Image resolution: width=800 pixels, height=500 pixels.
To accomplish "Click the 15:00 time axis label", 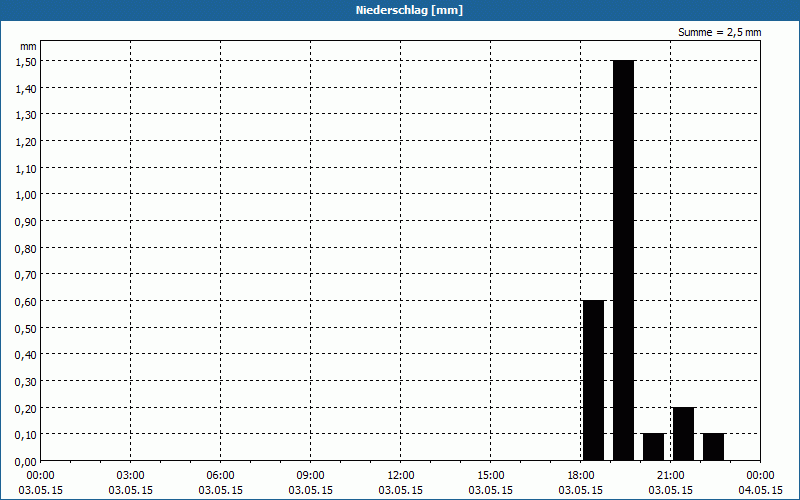I will (491, 476).
